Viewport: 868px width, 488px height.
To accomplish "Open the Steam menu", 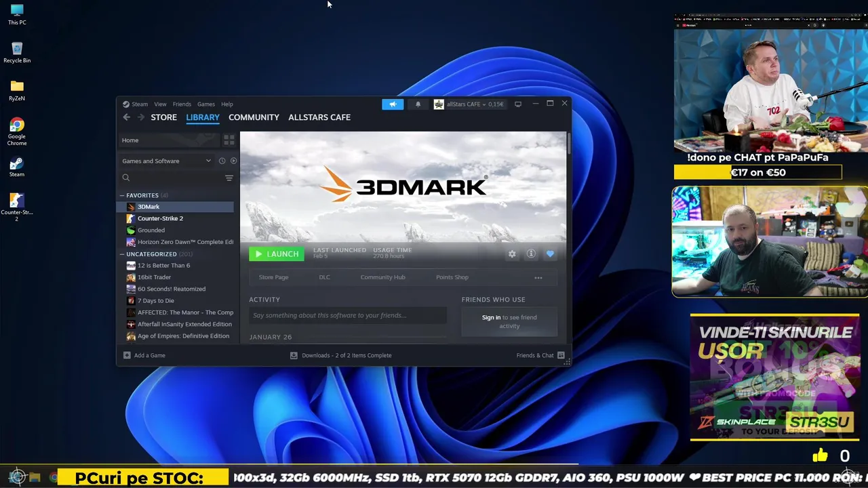I will (x=140, y=104).
